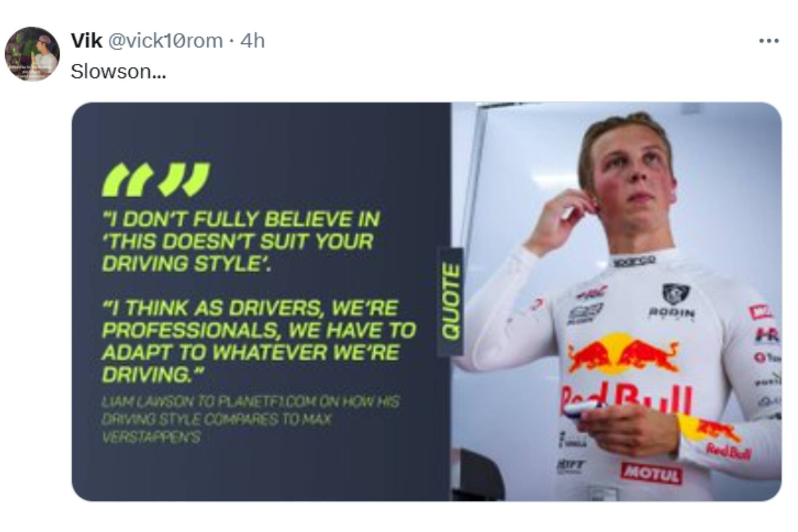This screenshot has height=532, width=798.
Task: Click the 'I don't fully believe' quote paragraph
Action: tap(241, 241)
